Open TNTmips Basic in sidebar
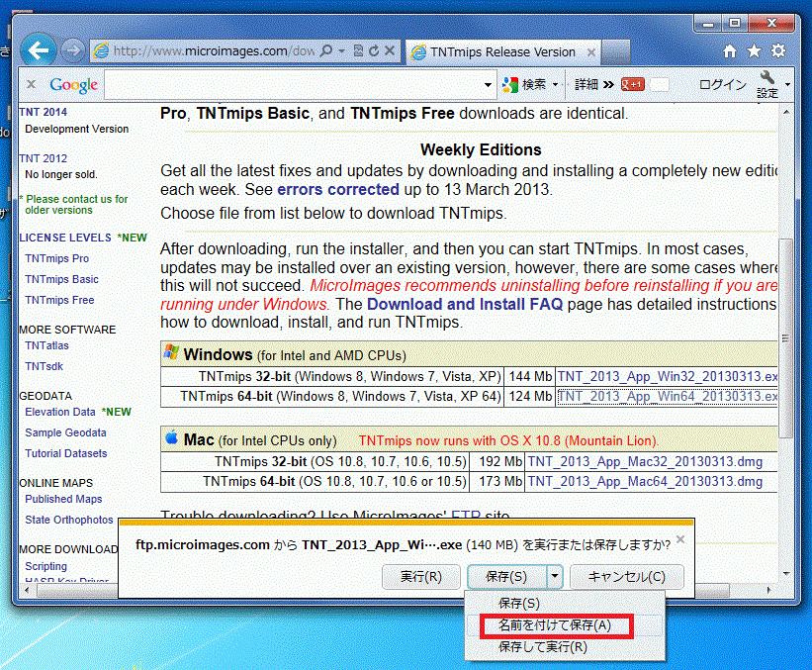The width and height of the screenshot is (812, 670). point(61,279)
